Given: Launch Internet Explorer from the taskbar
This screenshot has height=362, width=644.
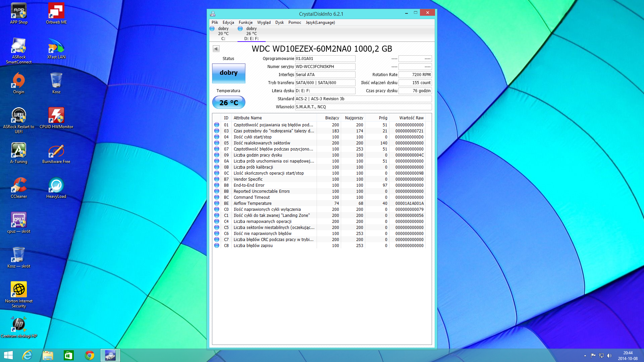Looking at the screenshot, I should (x=27, y=355).
